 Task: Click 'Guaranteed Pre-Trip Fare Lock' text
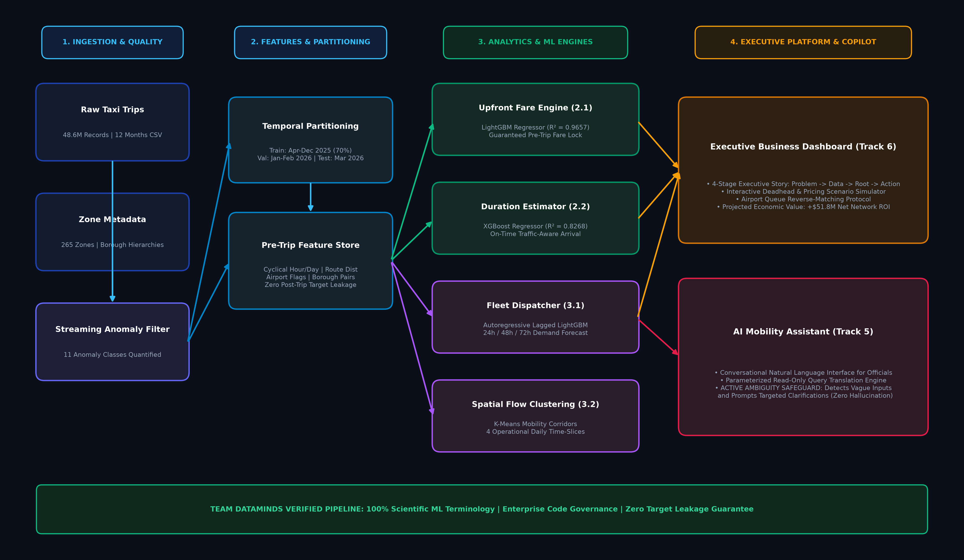coord(535,135)
